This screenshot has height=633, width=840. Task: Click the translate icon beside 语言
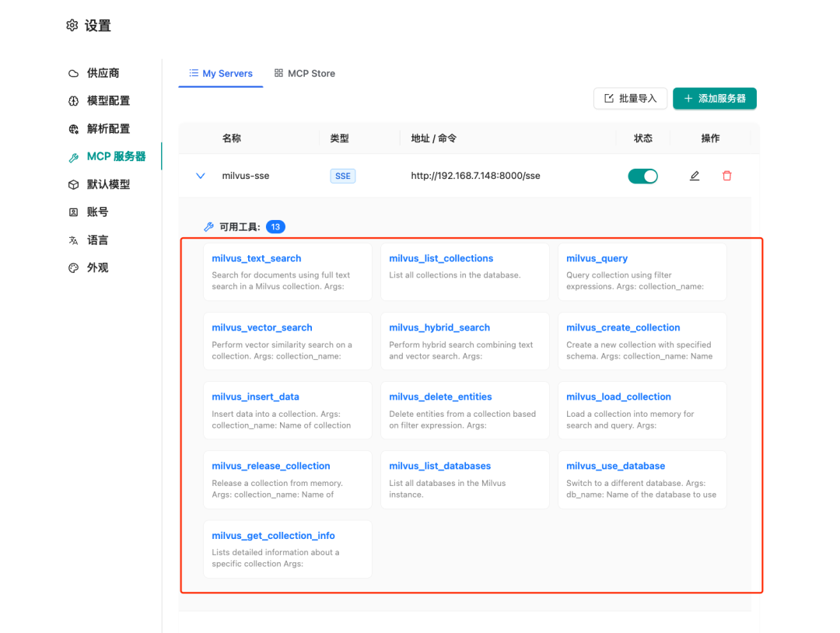[73, 240]
